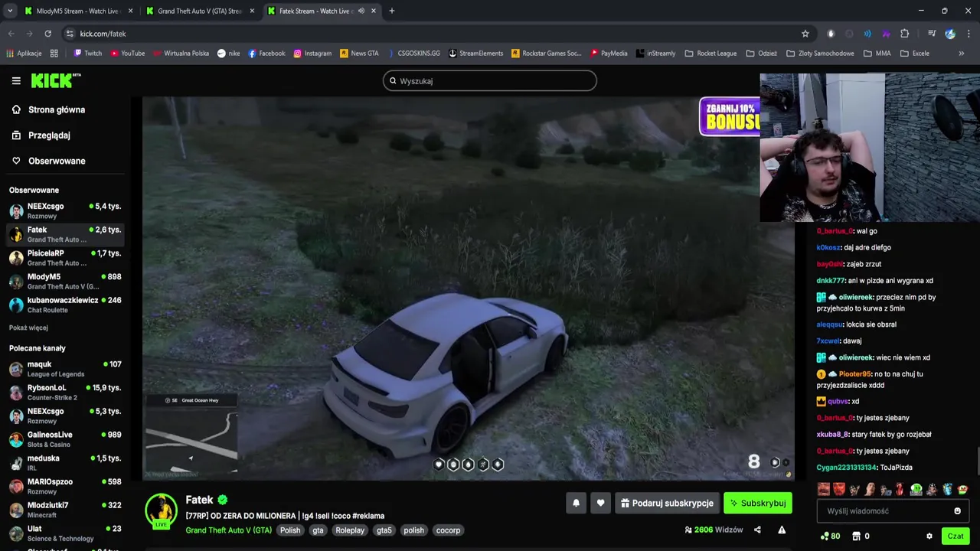Click the green Czat send button
980x551 pixels.
point(955,536)
